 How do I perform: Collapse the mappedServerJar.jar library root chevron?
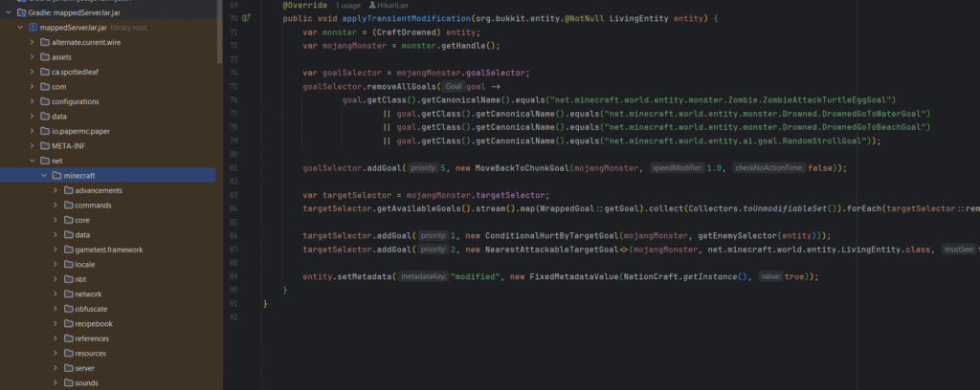point(21,28)
